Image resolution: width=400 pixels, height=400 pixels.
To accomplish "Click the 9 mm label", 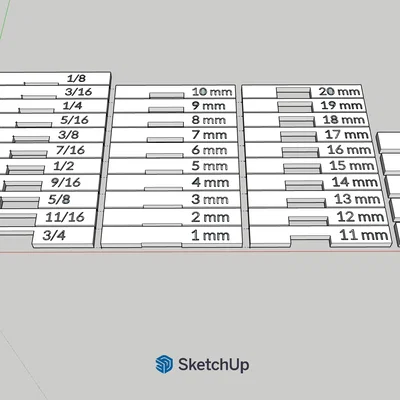I will [x=209, y=106].
